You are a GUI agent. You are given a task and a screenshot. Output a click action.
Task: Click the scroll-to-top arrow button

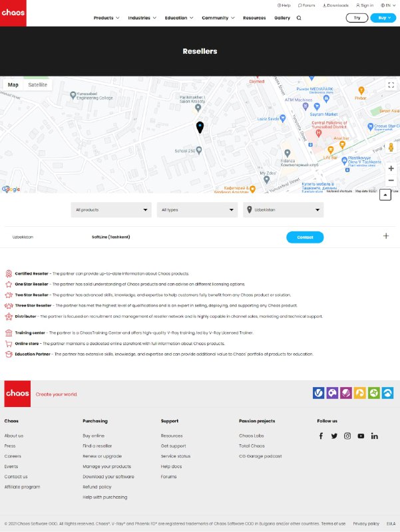[385, 195]
